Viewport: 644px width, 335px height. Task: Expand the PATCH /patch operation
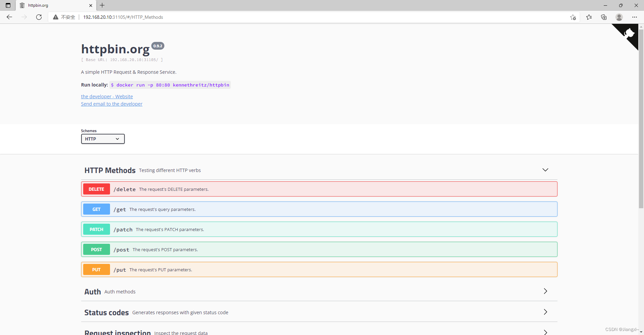pyautogui.click(x=319, y=229)
